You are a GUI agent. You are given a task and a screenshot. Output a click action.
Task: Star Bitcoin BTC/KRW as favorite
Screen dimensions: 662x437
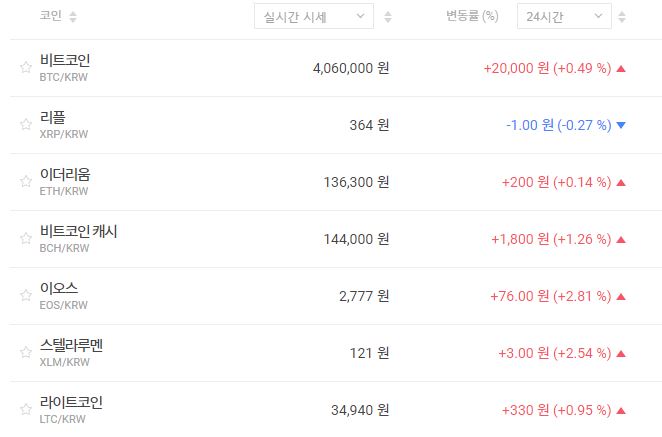click(26, 68)
